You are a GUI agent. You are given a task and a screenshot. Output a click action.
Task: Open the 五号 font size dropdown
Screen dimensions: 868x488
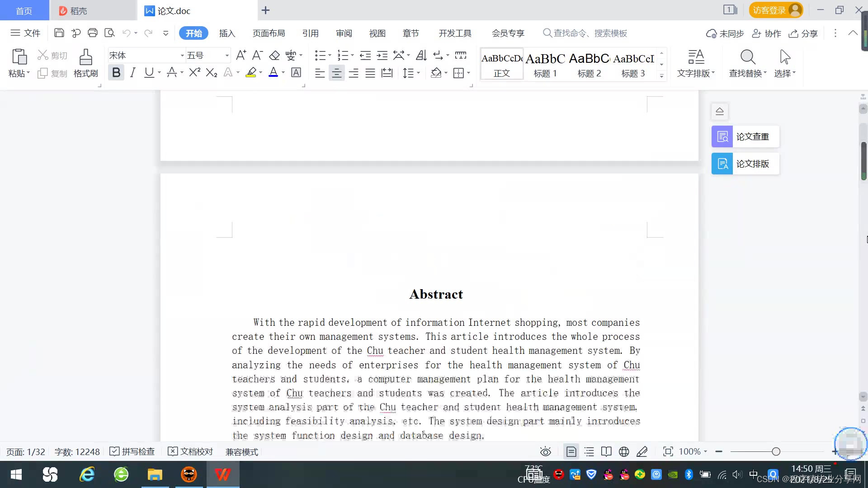[x=227, y=56]
